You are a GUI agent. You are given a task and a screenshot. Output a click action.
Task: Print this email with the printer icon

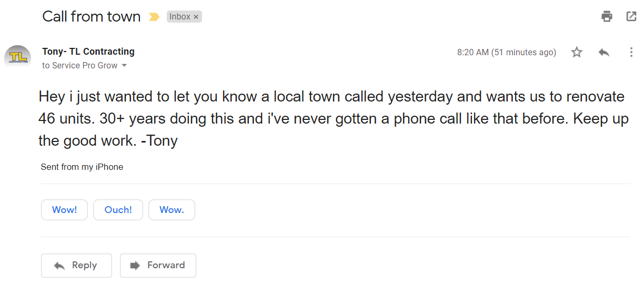coord(607,16)
